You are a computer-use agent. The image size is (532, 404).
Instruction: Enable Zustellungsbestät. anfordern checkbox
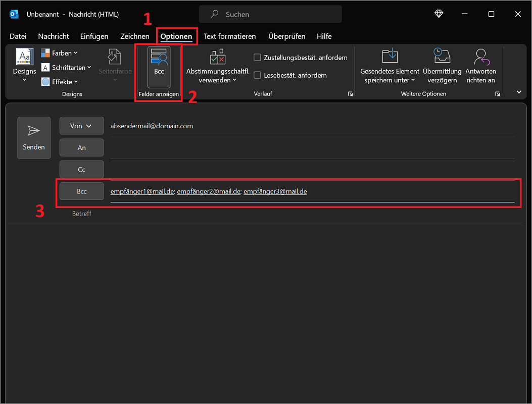pos(257,58)
